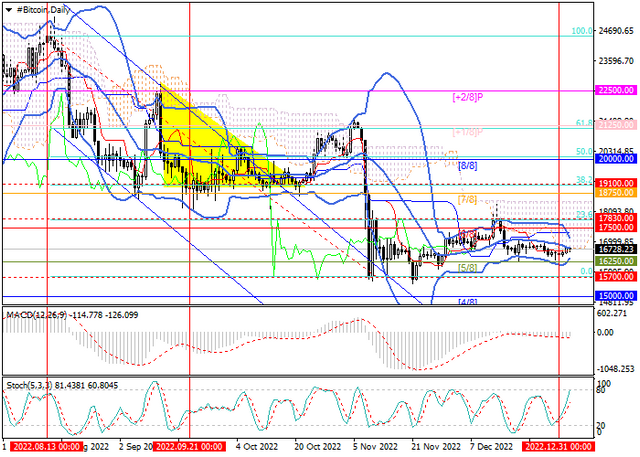Click the 17830.00 red price label
The height and width of the screenshot is (457, 640).
point(616,218)
